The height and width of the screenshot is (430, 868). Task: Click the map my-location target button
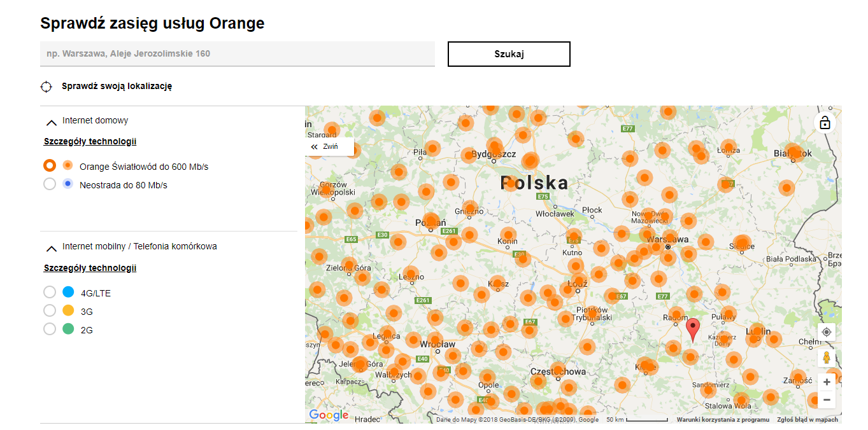[x=826, y=332]
